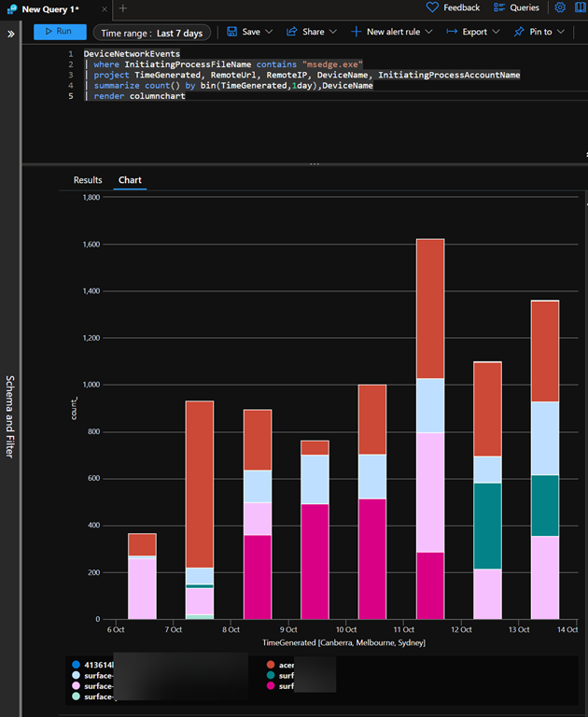Add a new query tab
588x717 pixels.
(122, 8)
